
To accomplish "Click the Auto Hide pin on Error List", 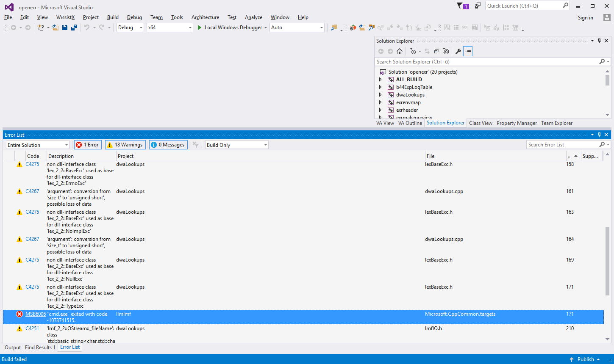I will click(x=599, y=135).
